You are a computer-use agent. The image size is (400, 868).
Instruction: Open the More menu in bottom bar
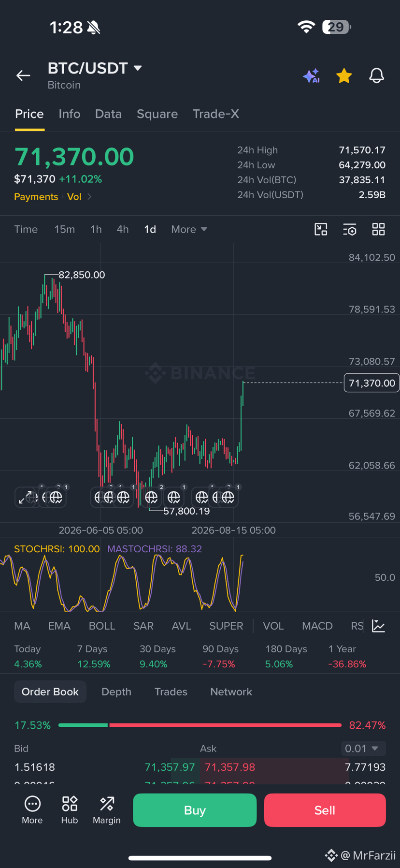tap(32, 810)
